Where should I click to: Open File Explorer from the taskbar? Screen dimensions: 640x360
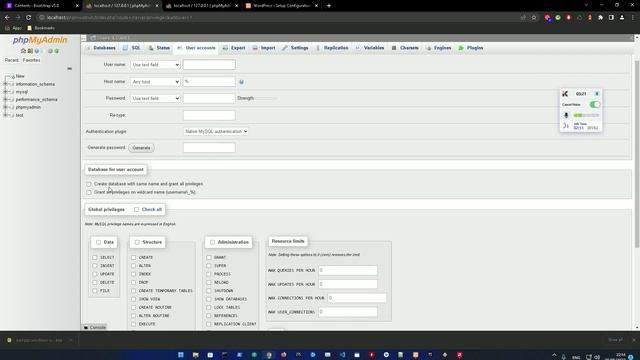pyautogui.click(x=196, y=355)
